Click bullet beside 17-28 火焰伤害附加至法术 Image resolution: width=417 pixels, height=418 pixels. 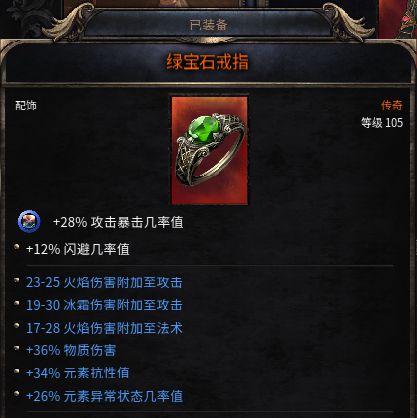(x=17, y=325)
